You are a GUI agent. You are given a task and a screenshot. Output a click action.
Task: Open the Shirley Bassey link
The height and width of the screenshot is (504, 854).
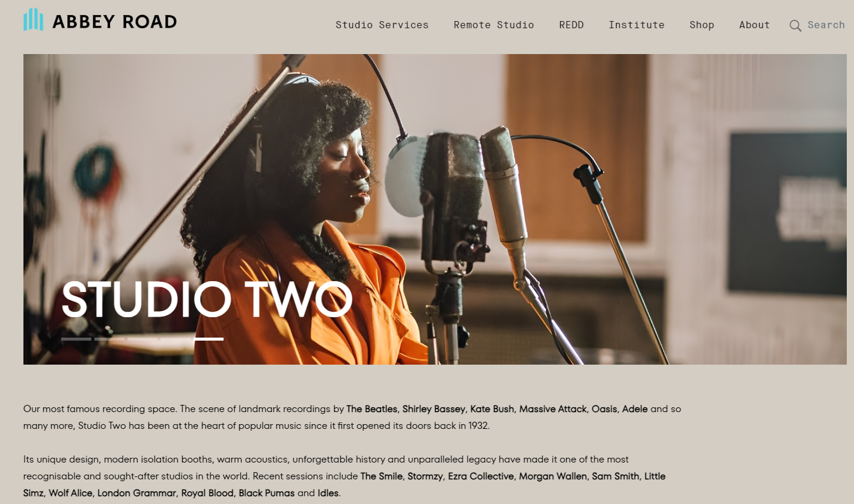pyautogui.click(x=434, y=409)
